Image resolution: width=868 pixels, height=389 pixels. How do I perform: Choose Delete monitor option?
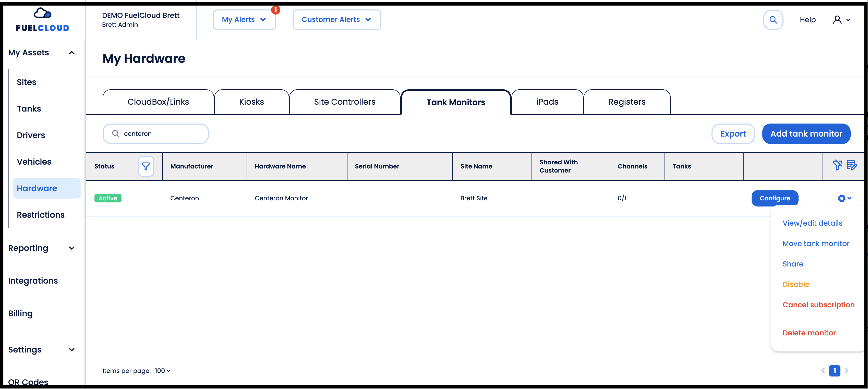tap(809, 333)
